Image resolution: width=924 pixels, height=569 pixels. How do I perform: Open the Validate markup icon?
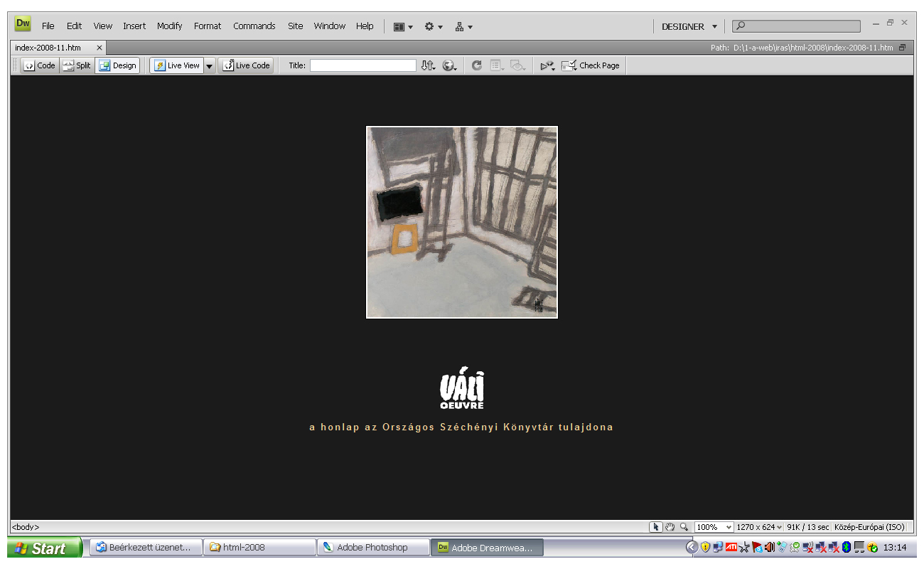(x=547, y=65)
